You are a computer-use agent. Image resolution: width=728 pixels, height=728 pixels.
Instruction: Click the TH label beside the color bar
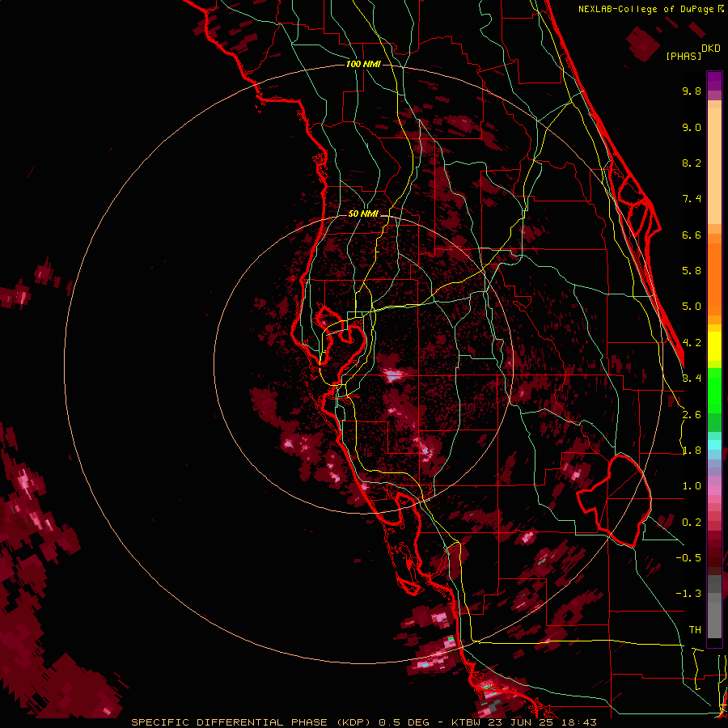pyautogui.click(x=695, y=630)
